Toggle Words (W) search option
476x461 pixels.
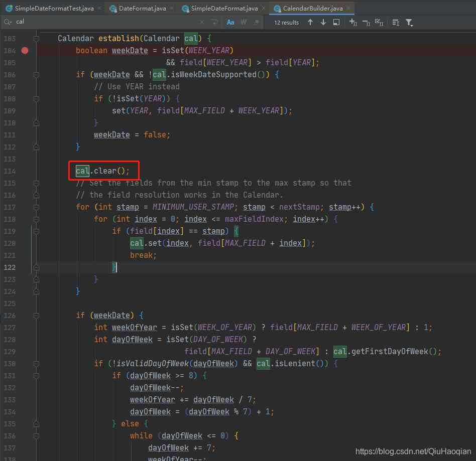[x=244, y=22]
